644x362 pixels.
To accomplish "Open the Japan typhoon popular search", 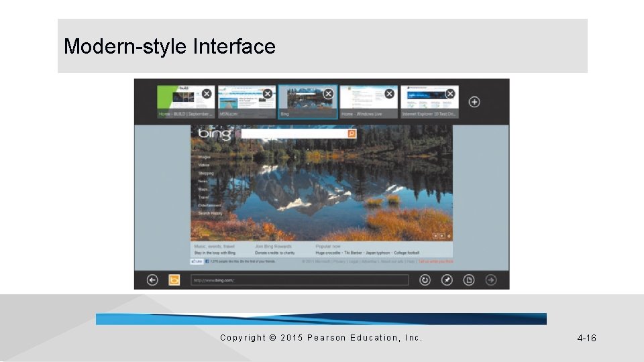I will click(378, 253).
